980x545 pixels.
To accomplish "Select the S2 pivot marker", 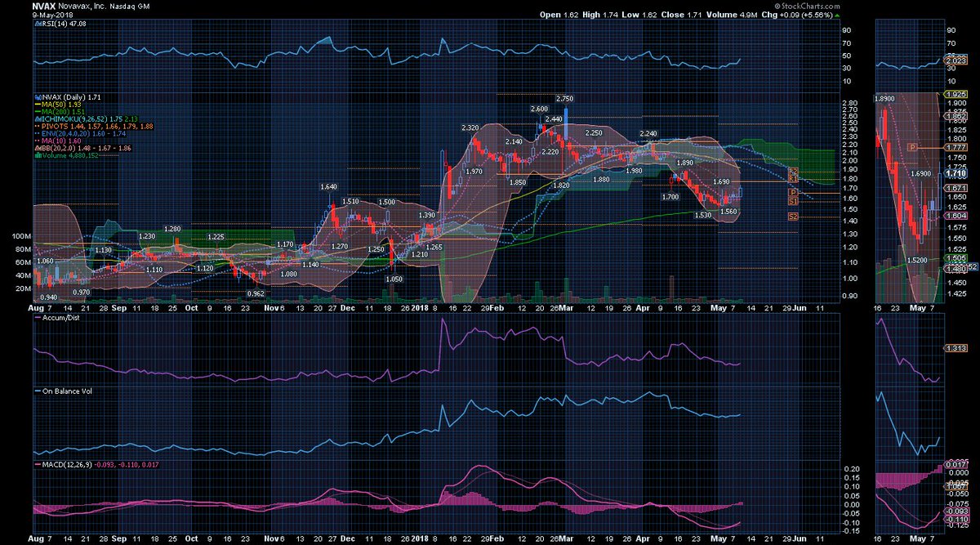I will click(793, 217).
